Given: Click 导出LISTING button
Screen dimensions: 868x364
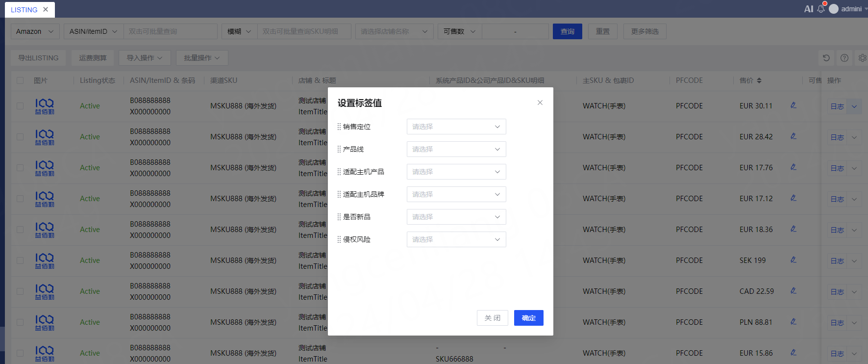Looking at the screenshot, I should tap(38, 58).
